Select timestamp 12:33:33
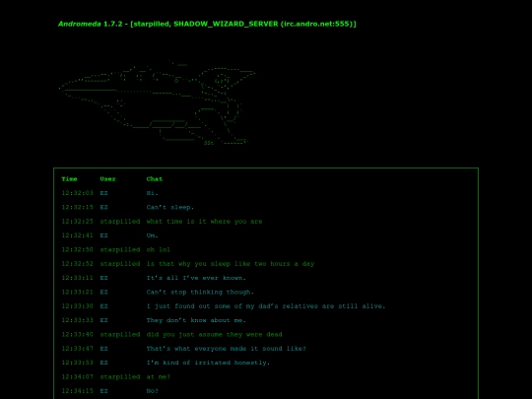The height and width of the screenshot is (399, 532). 77,320
